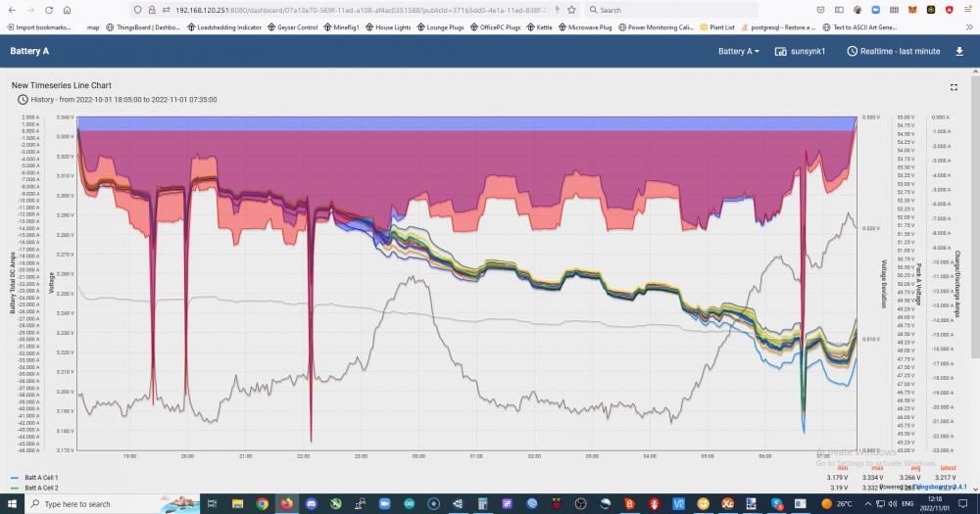This screenshot has height=514, width=980.
Task: Open Google Chrome from the taskbar
Action: pyautogui.click(x=262, y=504)
